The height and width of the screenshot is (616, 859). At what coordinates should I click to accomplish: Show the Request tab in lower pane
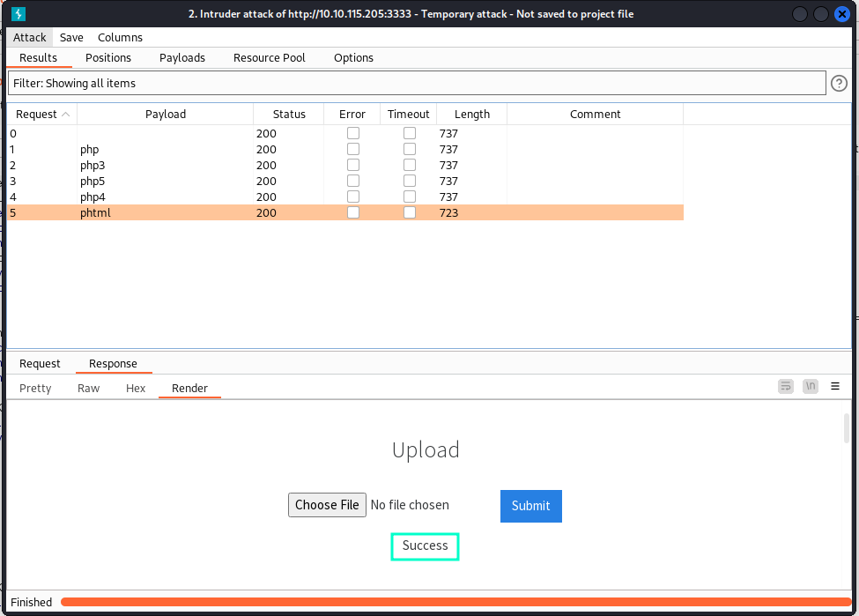pos(40,363)
